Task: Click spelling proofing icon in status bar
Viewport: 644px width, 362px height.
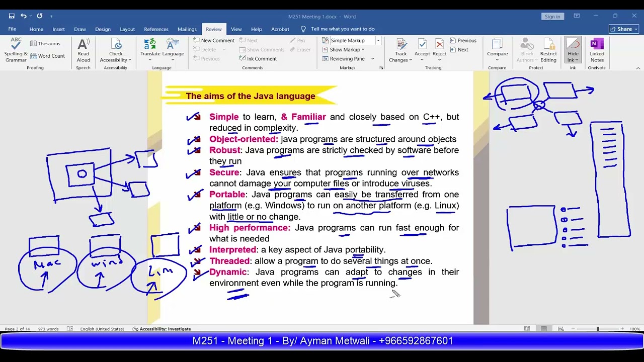Action: (70, 329)
